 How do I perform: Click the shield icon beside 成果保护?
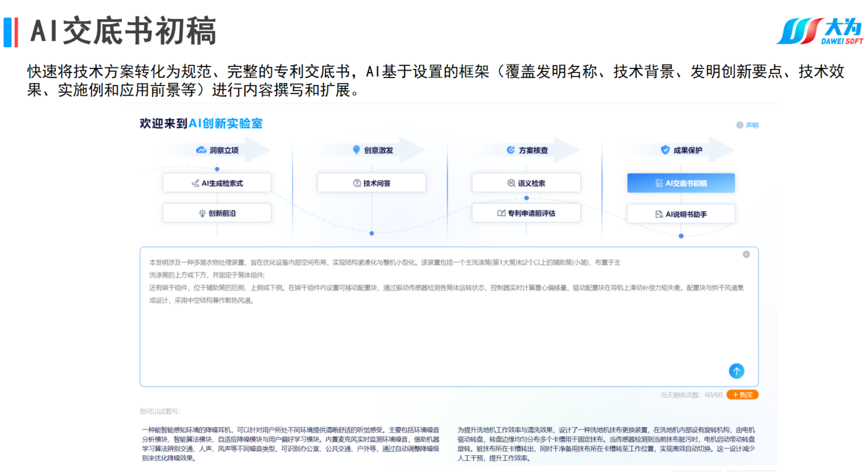point(665,150)
